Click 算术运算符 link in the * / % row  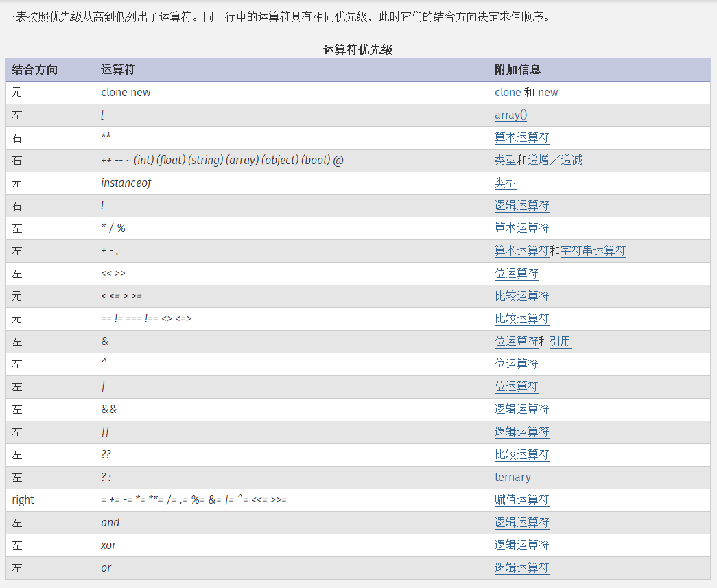pyautogui.click(x=521, y=228)
